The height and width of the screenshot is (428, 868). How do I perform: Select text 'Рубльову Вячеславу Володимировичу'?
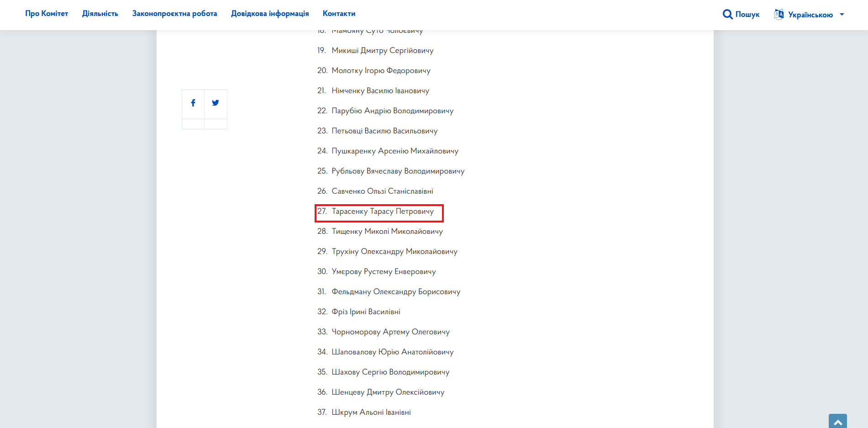tap(398, 171)
